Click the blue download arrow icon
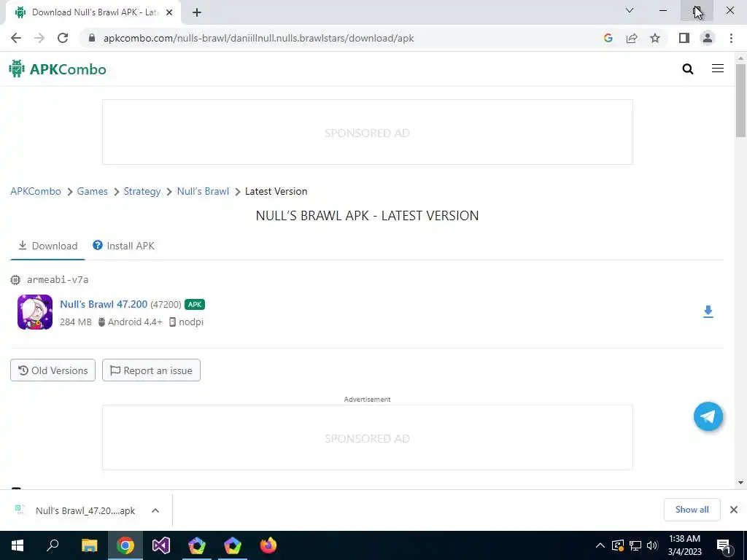 (708, 311)
